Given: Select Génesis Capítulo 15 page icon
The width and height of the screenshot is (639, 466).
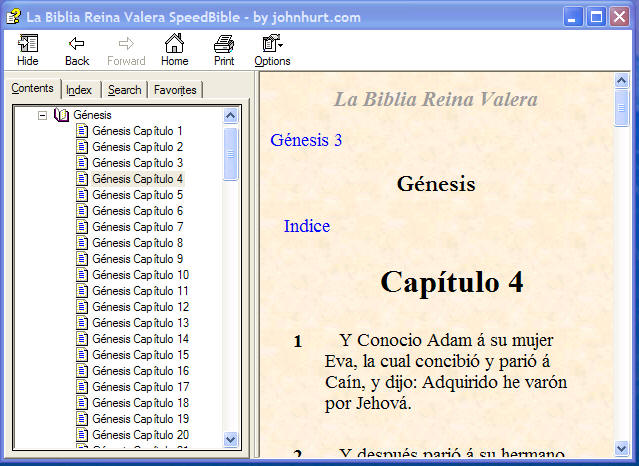Looking at the screenshot, I should point(82,355).
